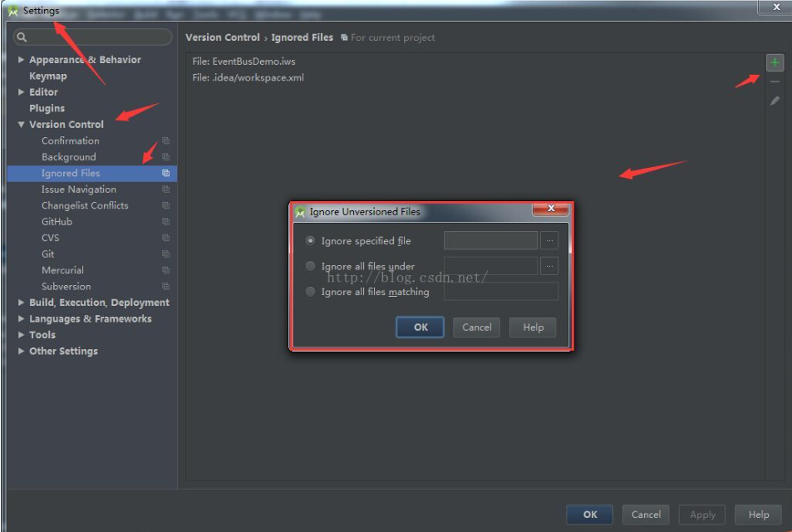This screenshot has width=792, height=532.
Task: Open GitHub version control settings
Action: [x=57, y=221]
